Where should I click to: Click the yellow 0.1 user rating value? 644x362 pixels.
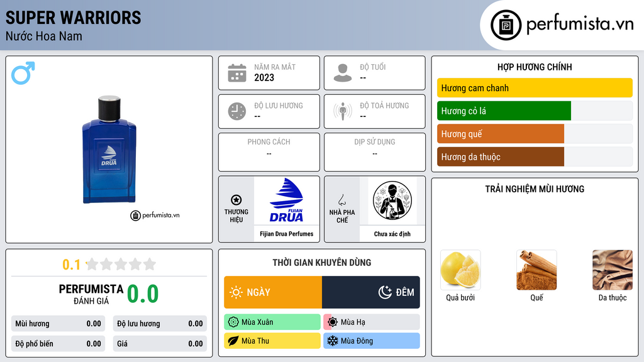click(x=71, y=265)
